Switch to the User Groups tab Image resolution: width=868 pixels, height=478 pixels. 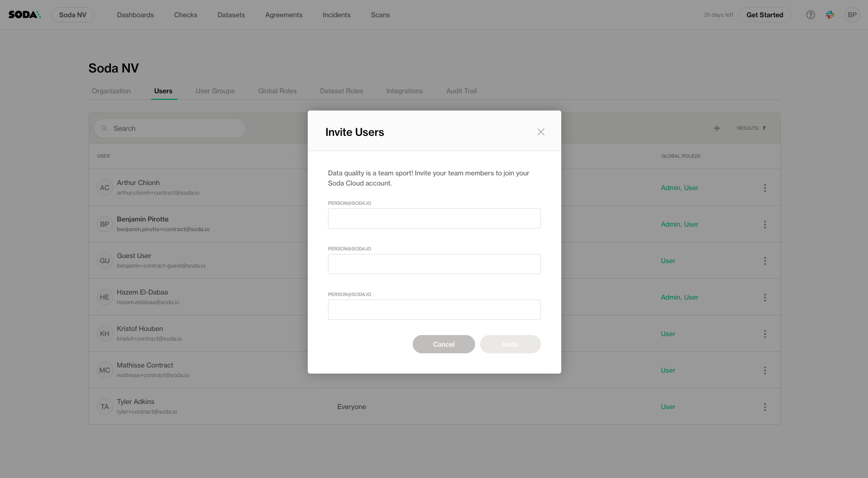(x=215, y=91)
